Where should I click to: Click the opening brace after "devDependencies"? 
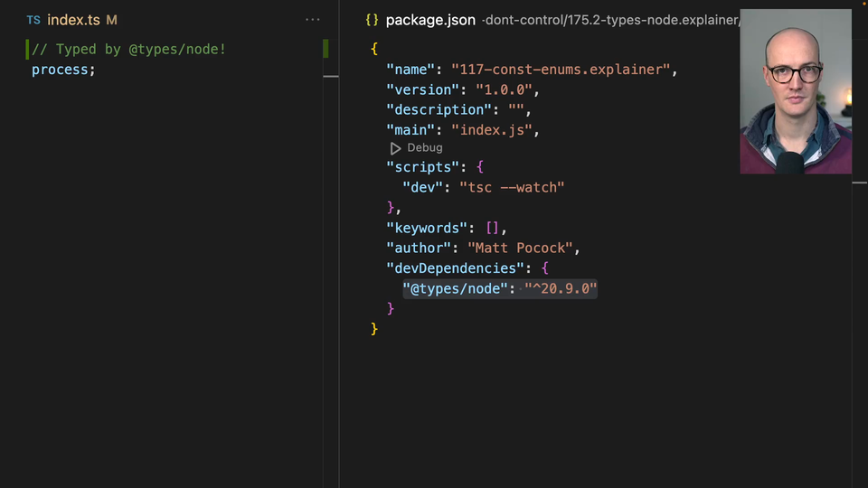[x=544, y=268]
